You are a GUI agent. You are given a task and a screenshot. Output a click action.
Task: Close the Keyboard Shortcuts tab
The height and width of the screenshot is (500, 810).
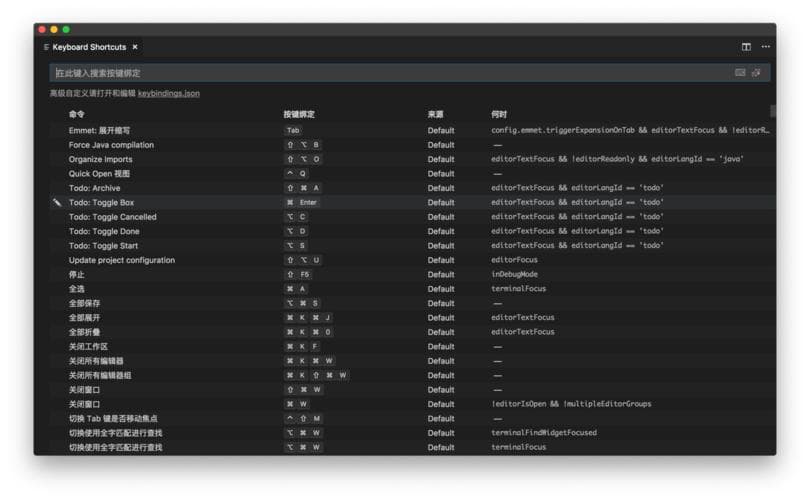coord(135,47)
